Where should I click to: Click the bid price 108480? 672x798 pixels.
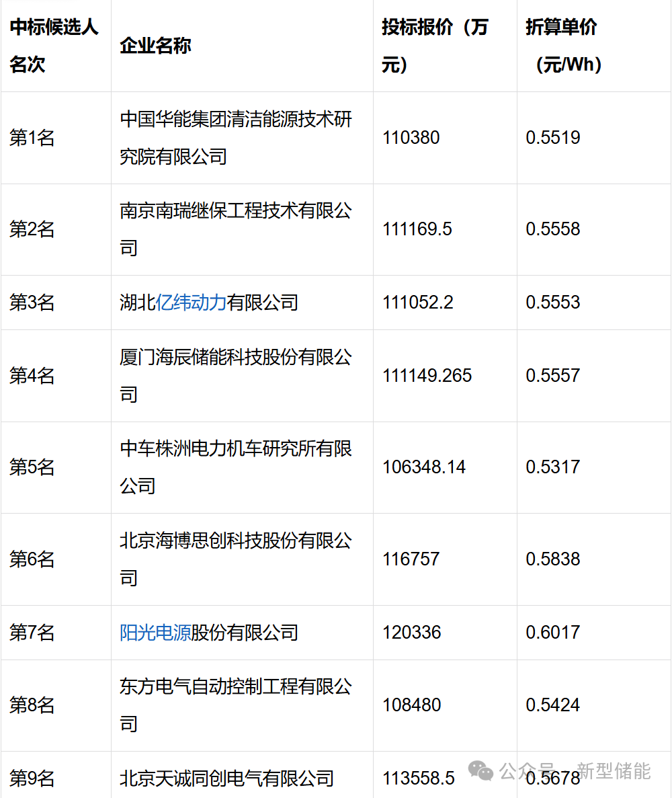411,705
